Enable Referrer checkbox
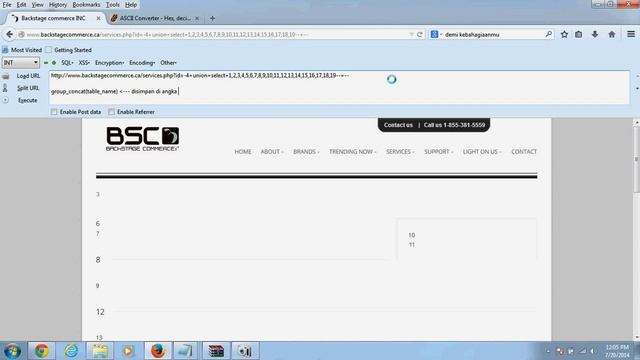Viewport: 640px width, 360px height. coord(111,112)
